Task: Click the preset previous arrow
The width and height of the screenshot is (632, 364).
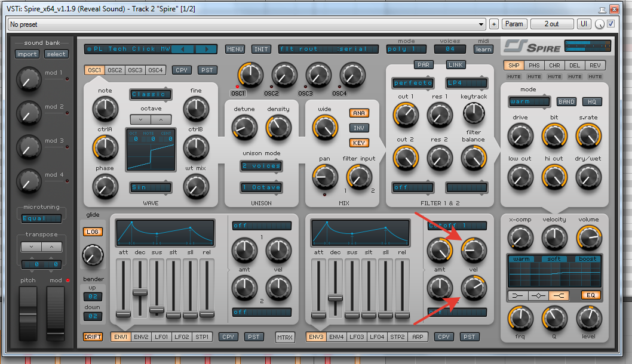Action: 183,49
